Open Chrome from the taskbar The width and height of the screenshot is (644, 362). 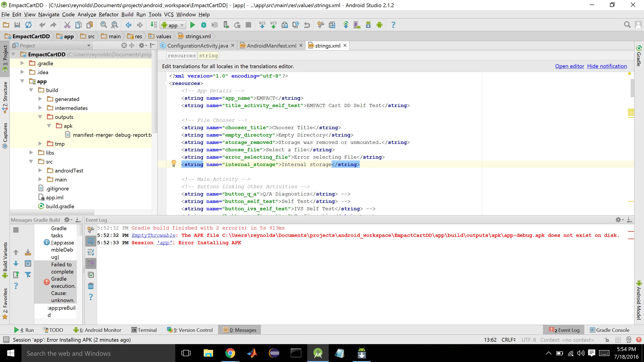pos(230,353)
